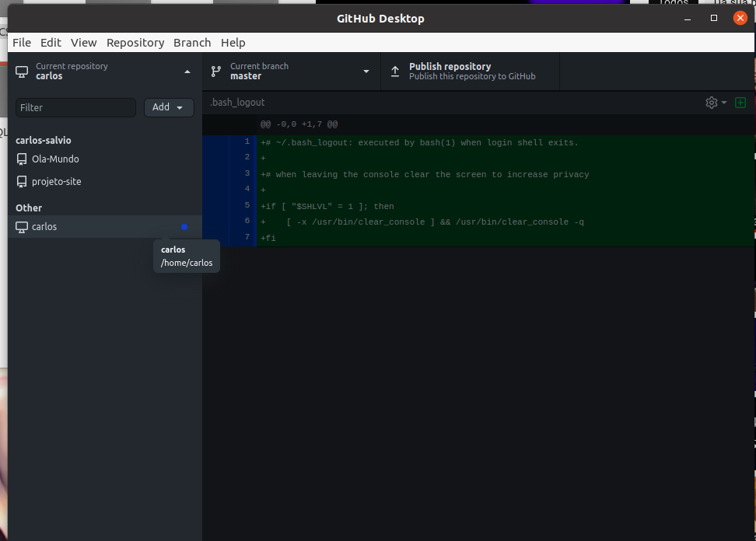This screenshot has height=541, width=756.
Task: Click the monitor icon next to Ola-Mundo
Action: click(x=21, y=159)
